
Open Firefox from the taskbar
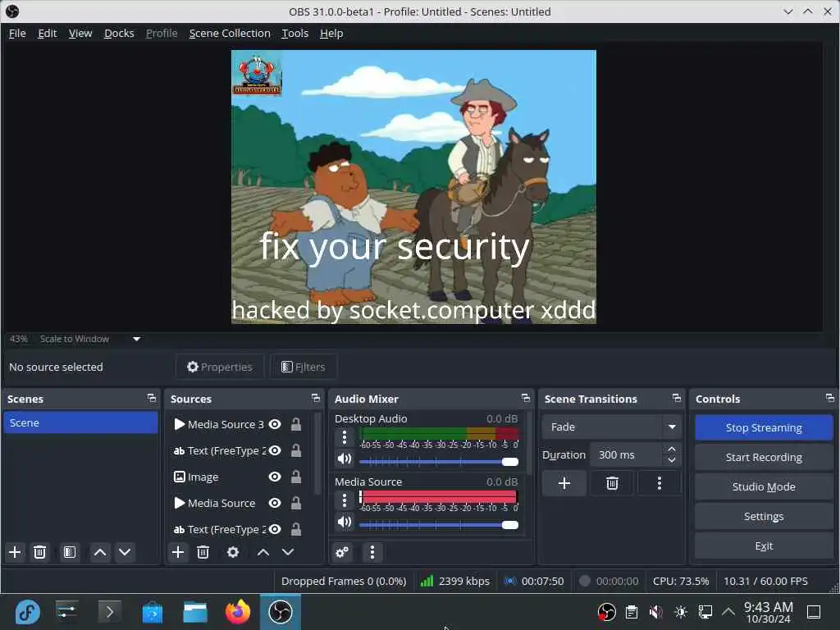[x=238, y=612]
